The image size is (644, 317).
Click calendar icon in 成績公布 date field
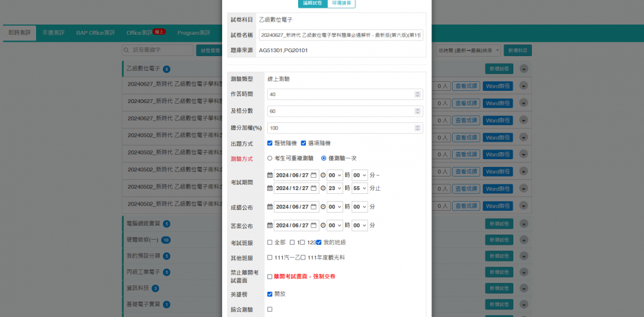(314, 207)
